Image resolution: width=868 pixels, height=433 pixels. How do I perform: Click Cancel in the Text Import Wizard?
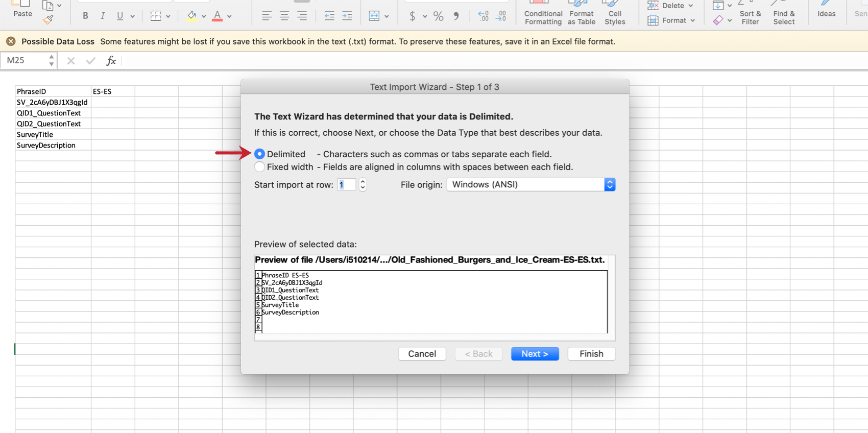click(x=422, y=354)
